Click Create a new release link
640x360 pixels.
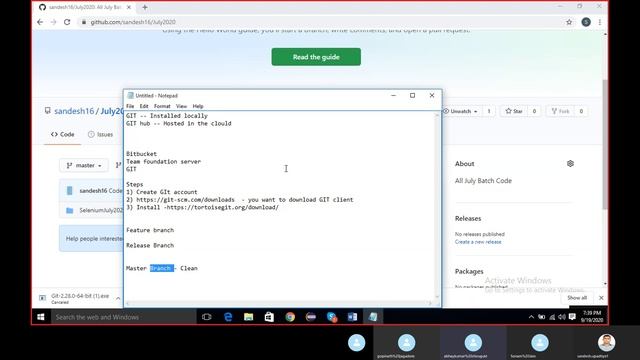tap(478, 242)
